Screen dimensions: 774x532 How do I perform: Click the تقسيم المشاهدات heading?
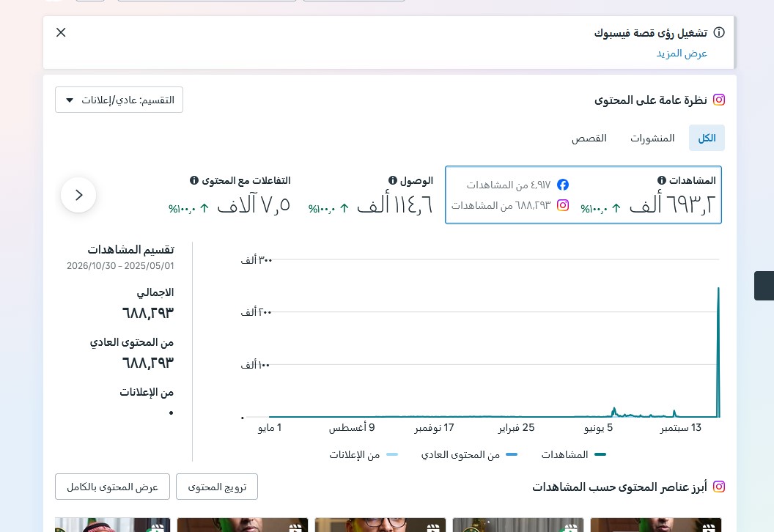pyautogui.click(x=130, y=249)
